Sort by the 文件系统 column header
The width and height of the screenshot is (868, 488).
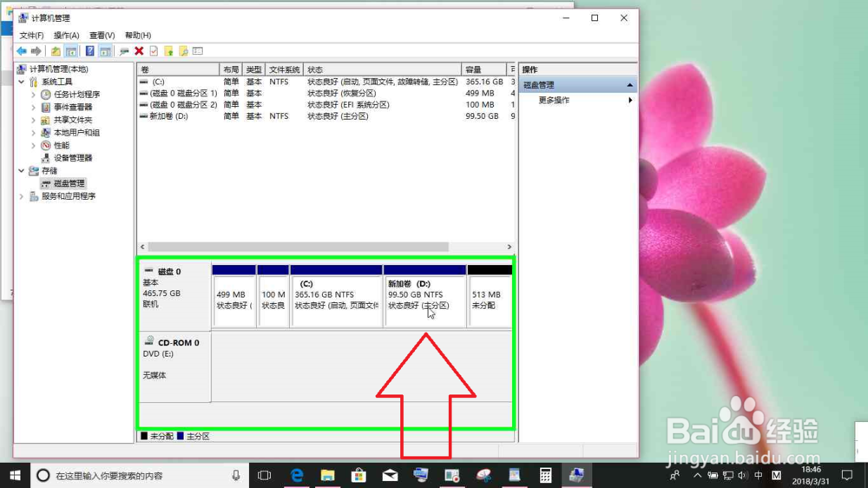click(284, 69)
